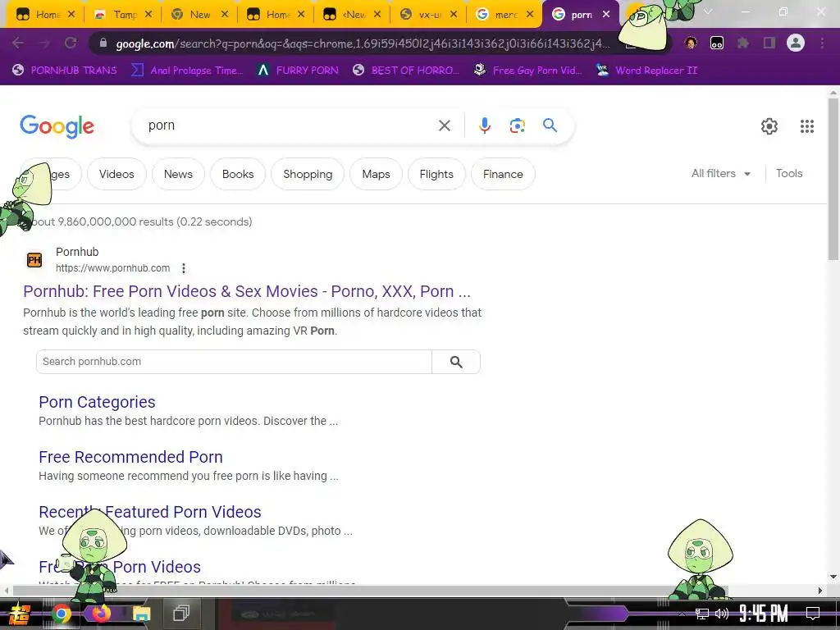The image size is (840, 630).
Task: Click the Google search query box
Action: coord(290,126)
